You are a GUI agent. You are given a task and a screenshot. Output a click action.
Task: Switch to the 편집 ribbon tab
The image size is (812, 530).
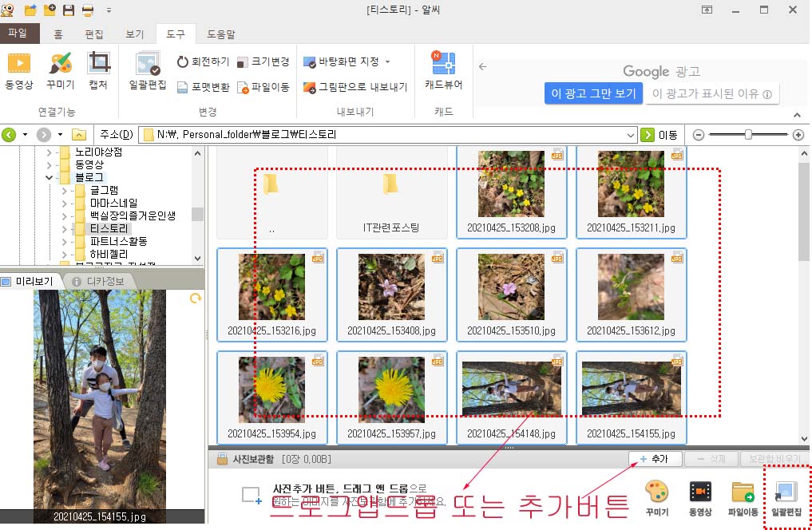94,34
